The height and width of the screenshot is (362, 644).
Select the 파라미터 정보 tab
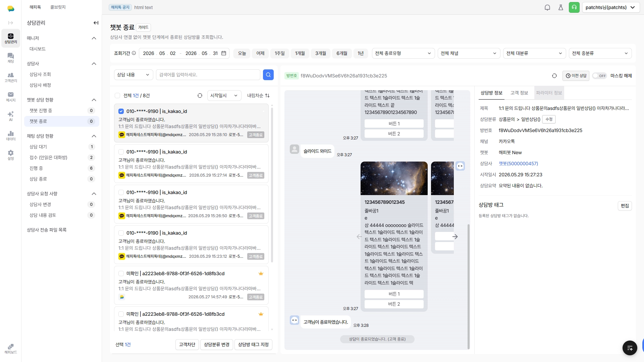click(x=549, y=93)
